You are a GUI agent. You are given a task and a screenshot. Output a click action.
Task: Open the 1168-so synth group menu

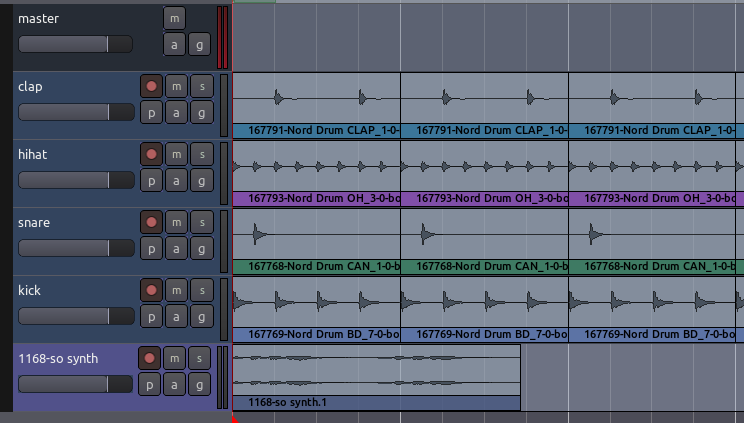[200, 385]
